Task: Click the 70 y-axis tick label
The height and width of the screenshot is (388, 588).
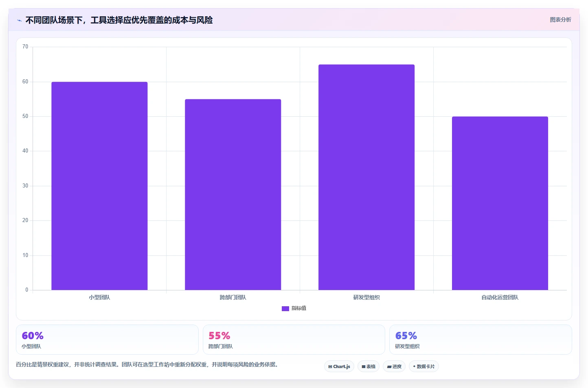Action: (25, 47)
